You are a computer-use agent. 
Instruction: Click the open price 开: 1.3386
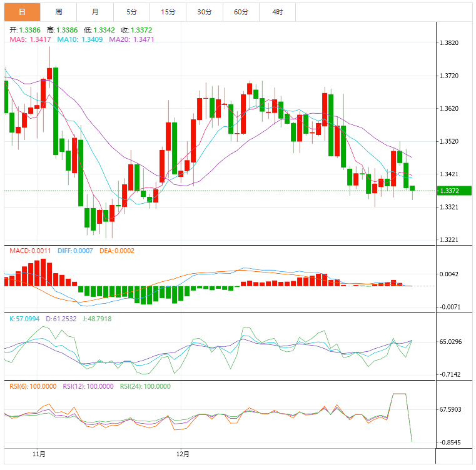25,30
